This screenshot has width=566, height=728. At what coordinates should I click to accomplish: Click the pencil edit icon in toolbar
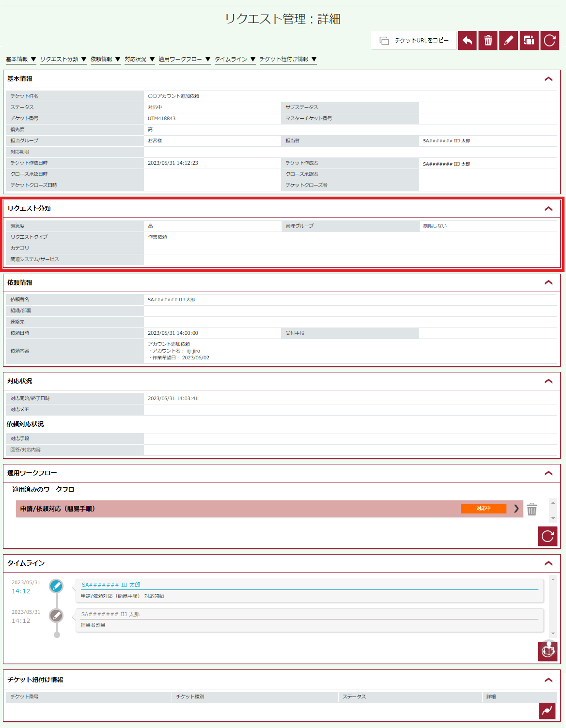point(508,40)
